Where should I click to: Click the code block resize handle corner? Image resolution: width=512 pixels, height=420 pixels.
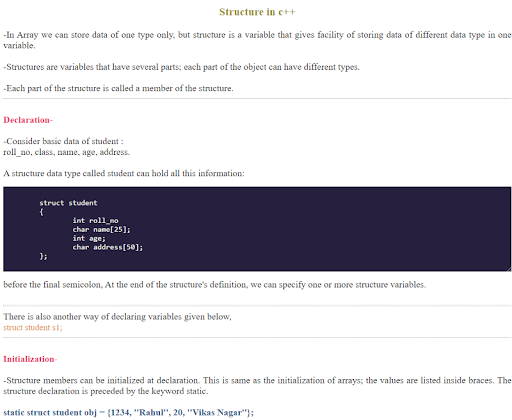tap(509, 269)
